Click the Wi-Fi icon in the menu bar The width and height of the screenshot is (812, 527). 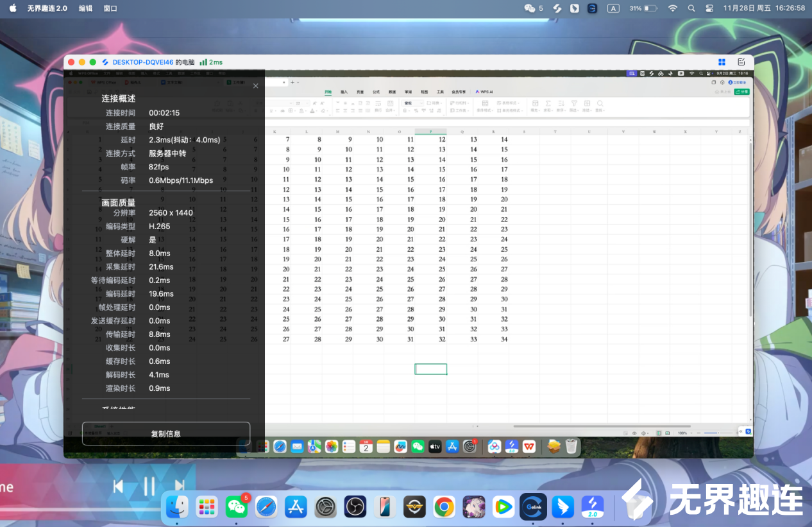click(672, 8)
